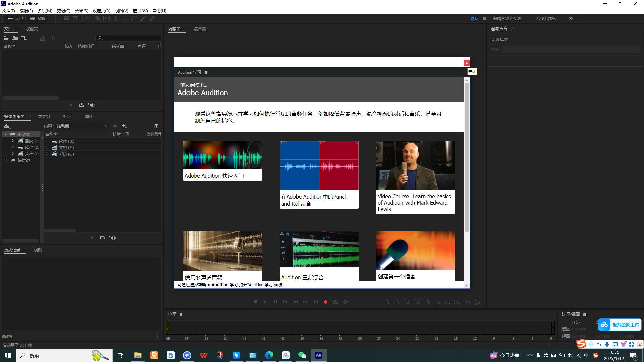Click the Baidu 拖拽至此上传 widget
This screenshot has height=362, width=644.
click(x=620, y=325)
